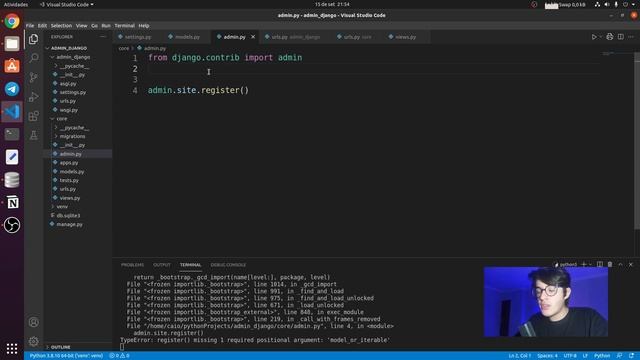Change indentation via Spaces: 4
This screenshot has height=360, width=640.
(547, 356)
